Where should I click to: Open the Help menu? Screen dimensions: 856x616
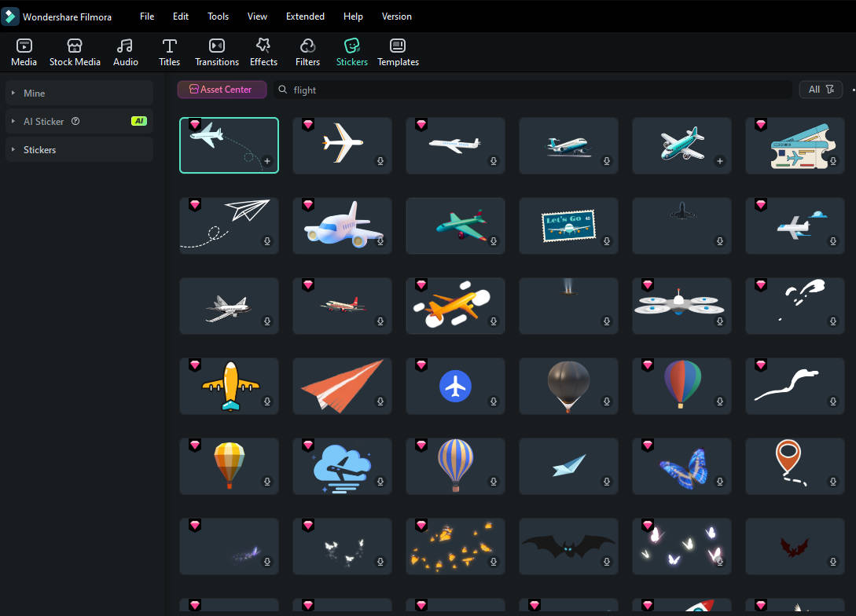coord(353,16)
